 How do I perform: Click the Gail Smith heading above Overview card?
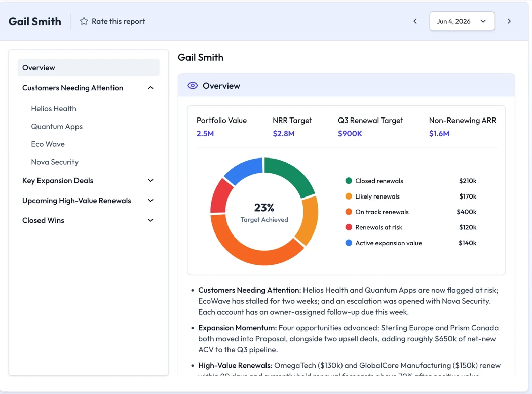tap(201, 57)
